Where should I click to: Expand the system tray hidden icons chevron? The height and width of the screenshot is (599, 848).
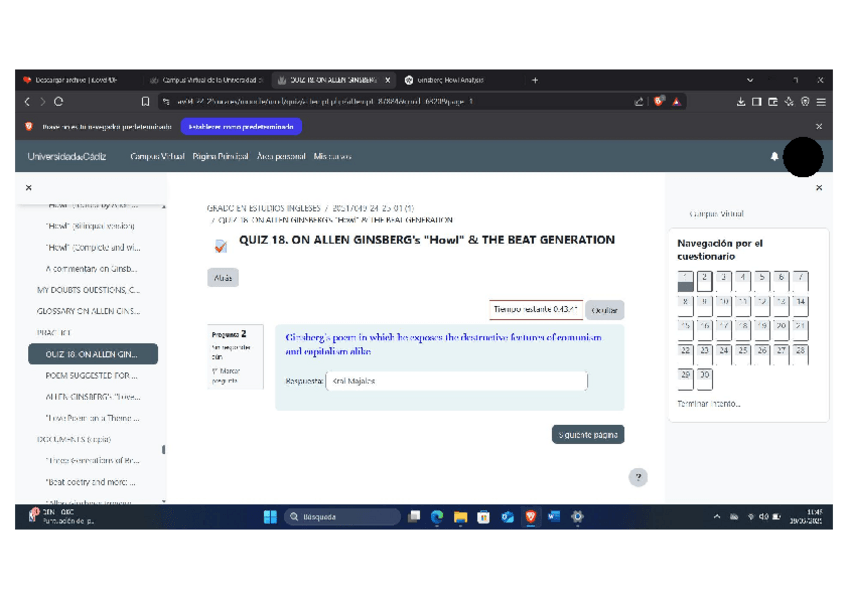(x=716, y=517)
